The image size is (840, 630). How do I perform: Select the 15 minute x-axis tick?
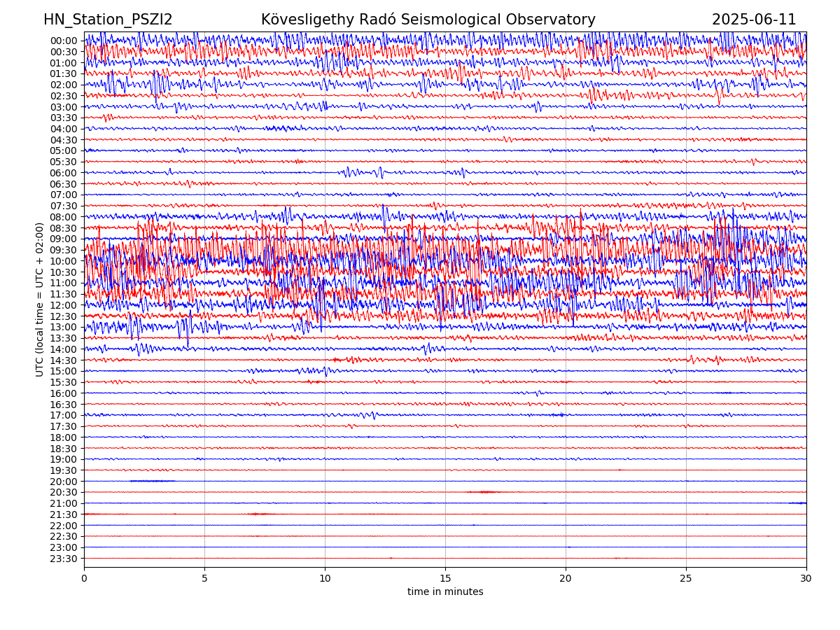click(445, 578)
